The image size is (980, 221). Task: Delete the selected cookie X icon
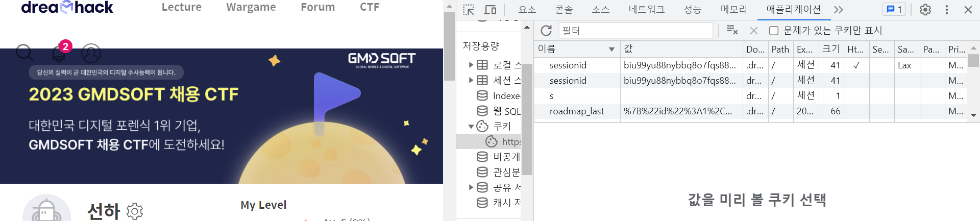754,31
